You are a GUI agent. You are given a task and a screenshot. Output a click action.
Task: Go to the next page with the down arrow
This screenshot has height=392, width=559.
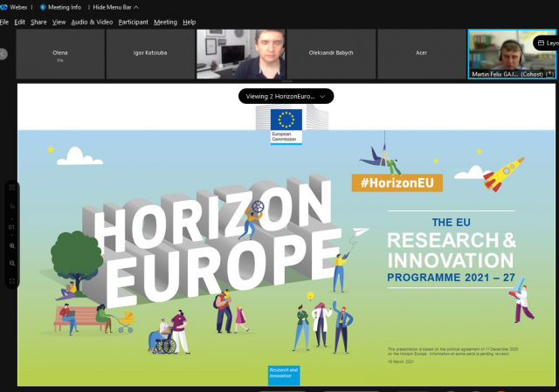pyautogui.click(x=11, y=235)
